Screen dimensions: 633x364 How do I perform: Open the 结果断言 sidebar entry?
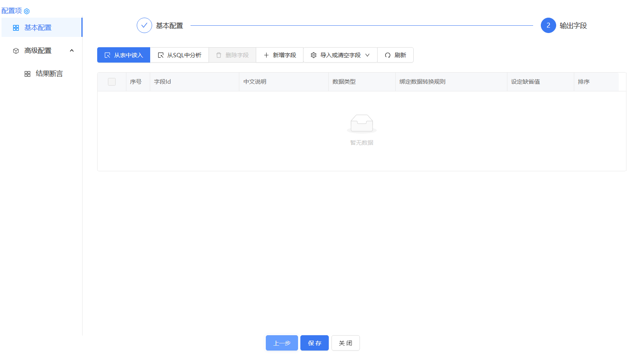click(49, 73)
